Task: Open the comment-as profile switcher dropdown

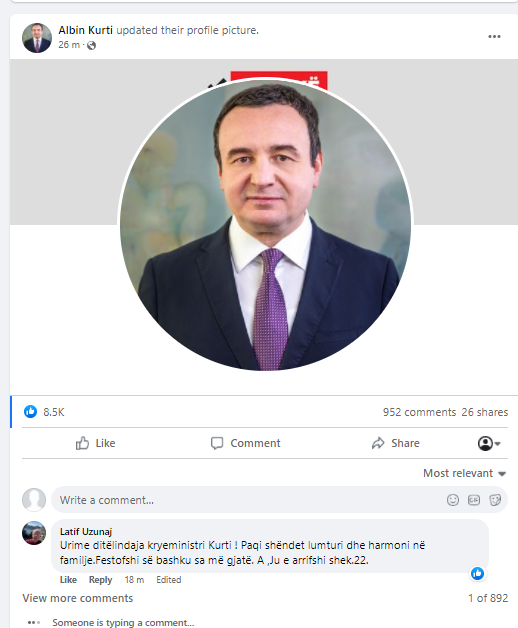Action: pyautogui.click(x=489, y=443)
